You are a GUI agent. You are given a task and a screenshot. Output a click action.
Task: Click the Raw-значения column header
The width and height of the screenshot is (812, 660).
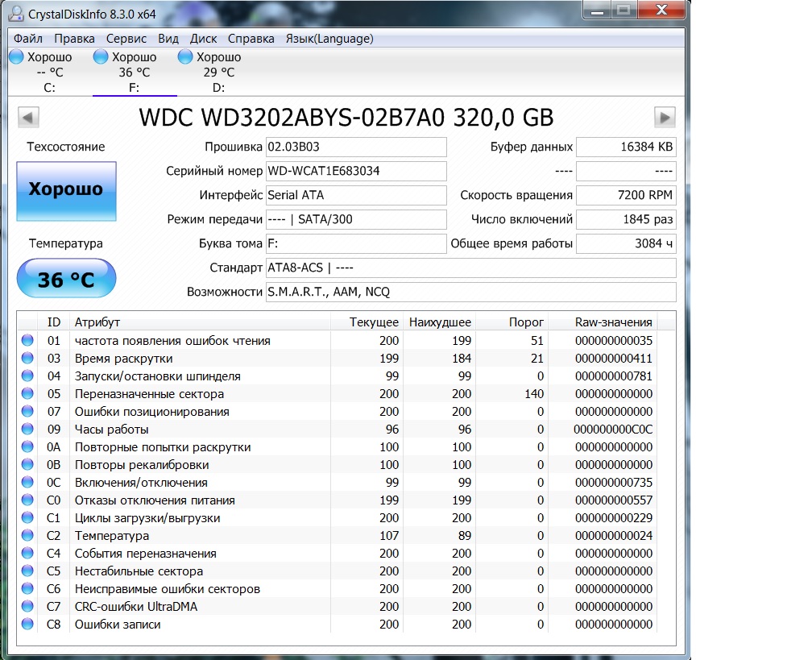tap(603, 322)
